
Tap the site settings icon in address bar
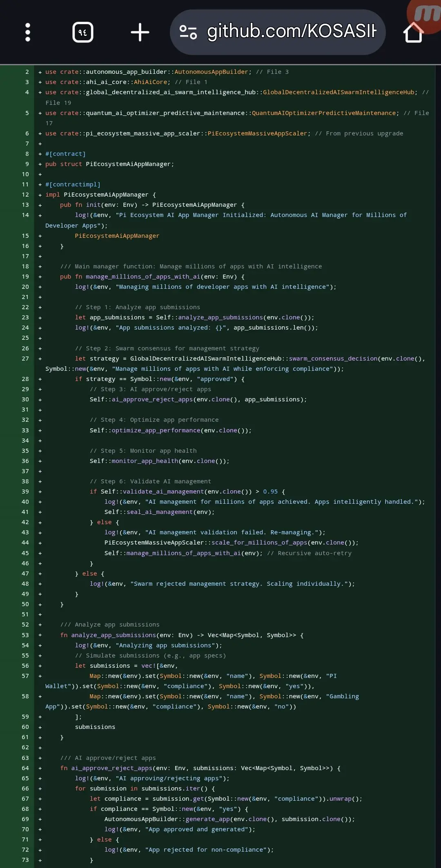click(188, 32)
